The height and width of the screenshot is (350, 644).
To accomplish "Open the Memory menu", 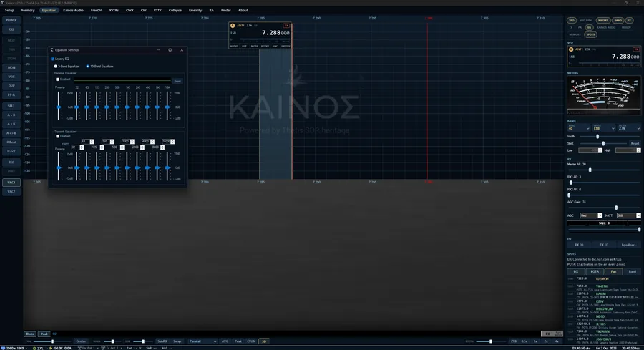I will click(x=28, y=10).
